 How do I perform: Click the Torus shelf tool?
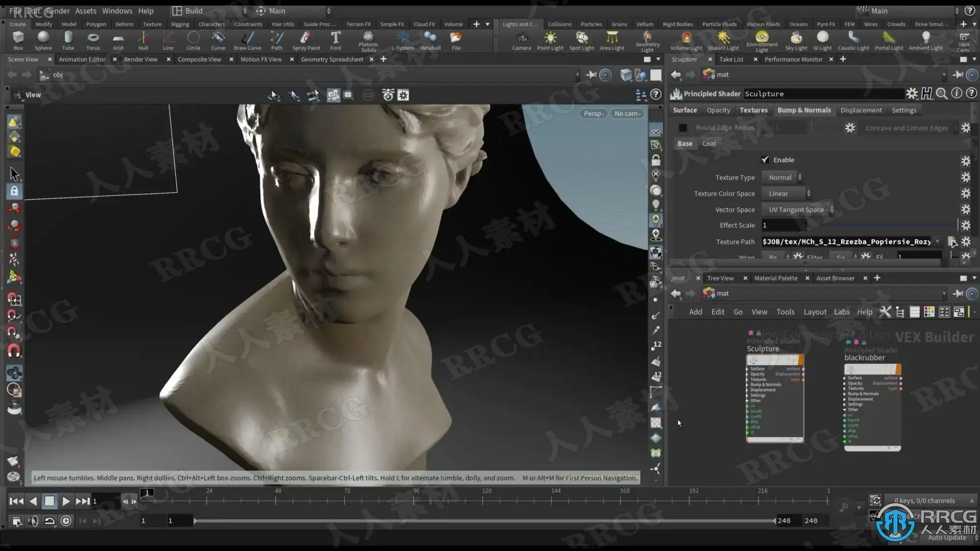point(93,40)
